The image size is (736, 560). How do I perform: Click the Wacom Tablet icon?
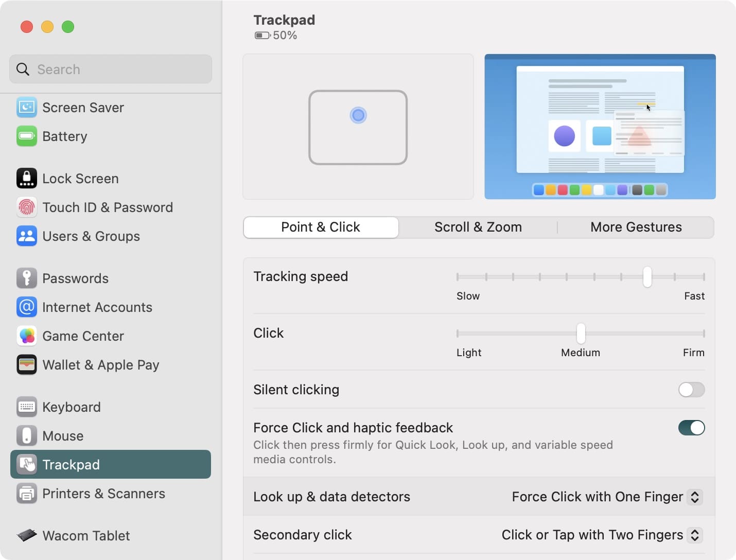pyautogui.click(x=27, y=536)
